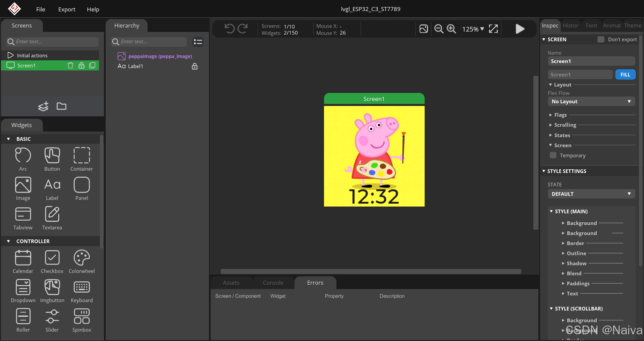The width and height of the screenshot is (644, 341).
Task: Switch to the History tab
Action: tap(571, 25)
